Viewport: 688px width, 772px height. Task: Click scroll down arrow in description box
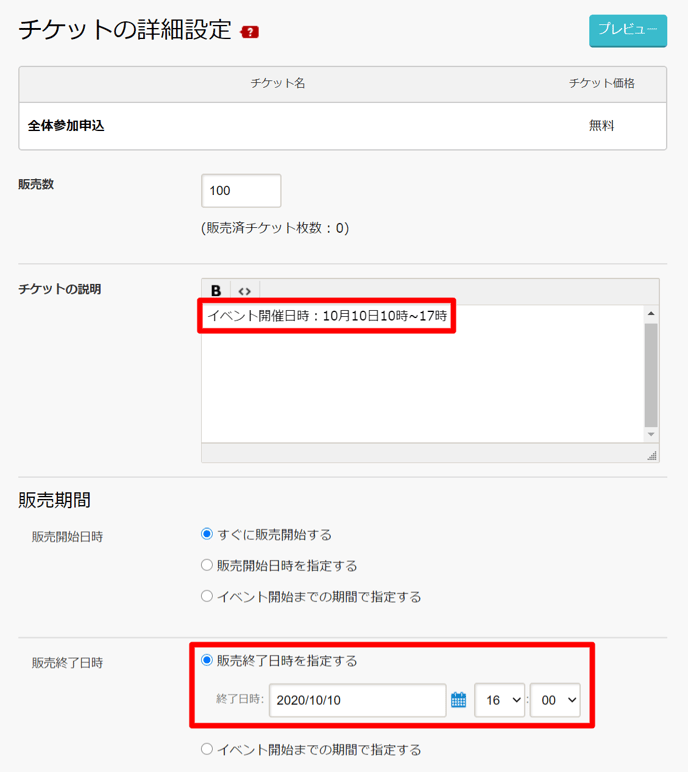click(x=652, y=435)
